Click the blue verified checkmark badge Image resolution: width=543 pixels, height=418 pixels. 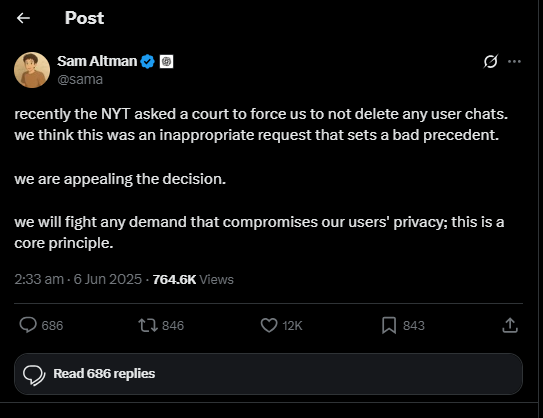148,62
